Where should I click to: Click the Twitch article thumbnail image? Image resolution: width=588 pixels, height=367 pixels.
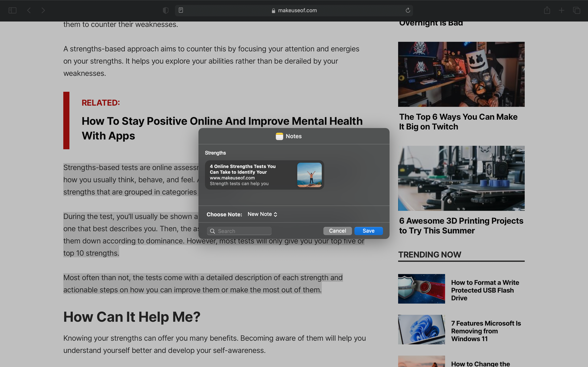[461, 74]
